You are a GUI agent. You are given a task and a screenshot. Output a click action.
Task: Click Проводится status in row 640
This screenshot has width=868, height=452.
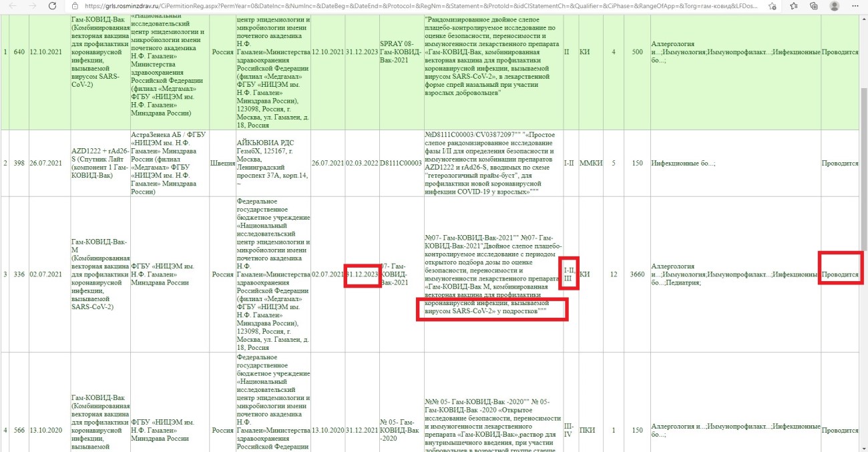coord(840,51)
